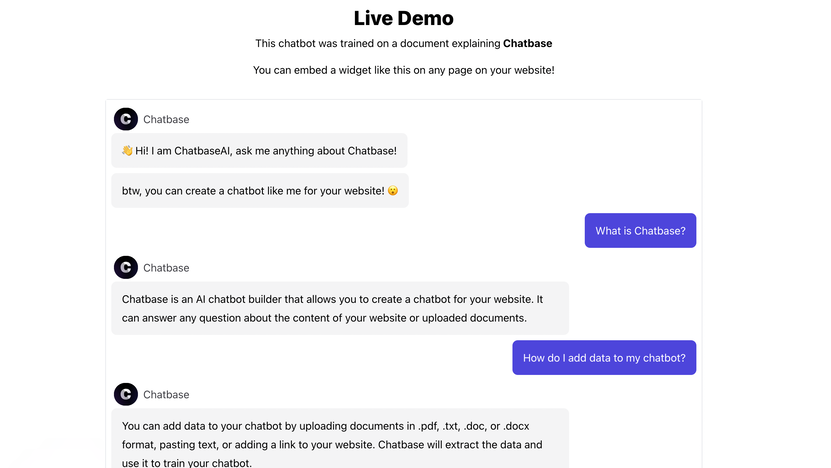831x468 pixels.
Task: Click the 'This chatbot was trained on a document' text
Action: click(378, 44)
